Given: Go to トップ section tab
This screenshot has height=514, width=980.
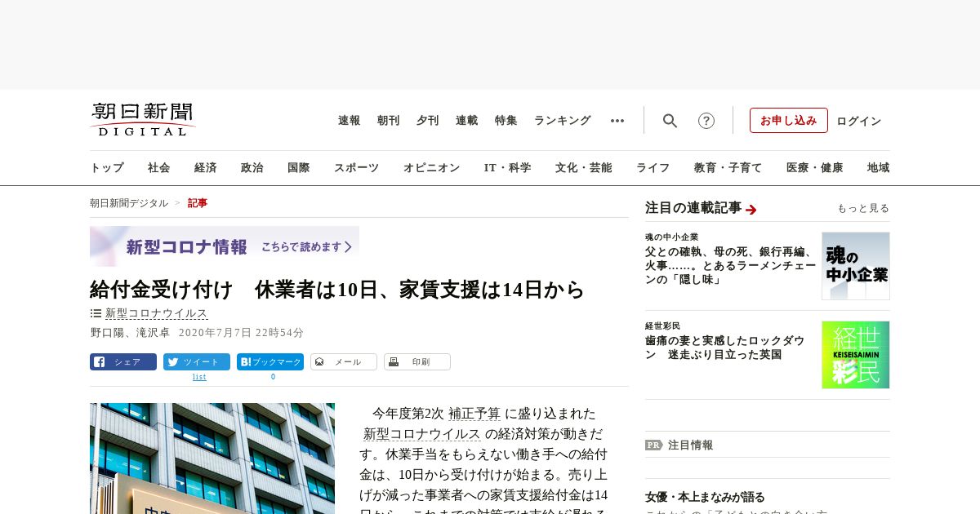Looking at the screenshot, I should click(107, 168).
